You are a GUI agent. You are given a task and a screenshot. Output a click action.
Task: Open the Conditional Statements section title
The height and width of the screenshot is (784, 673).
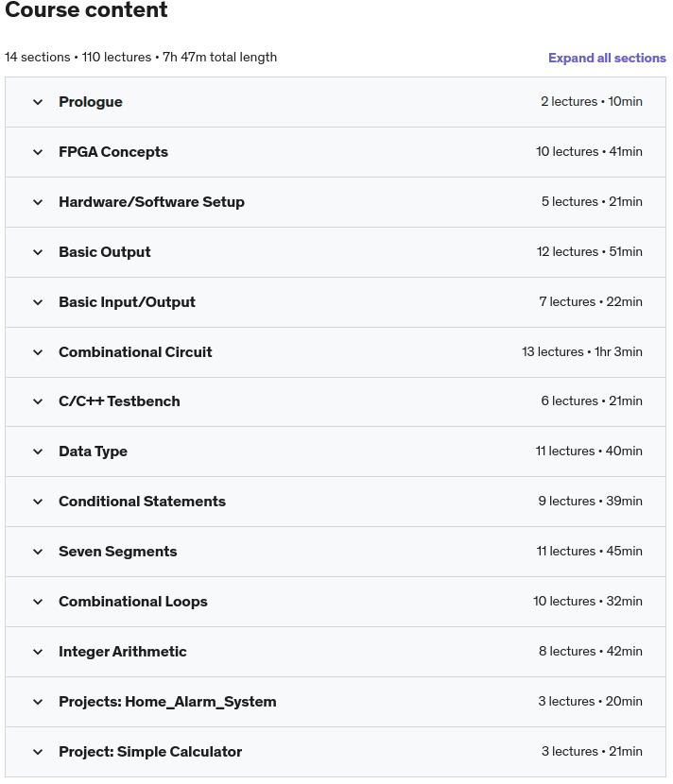142,502
